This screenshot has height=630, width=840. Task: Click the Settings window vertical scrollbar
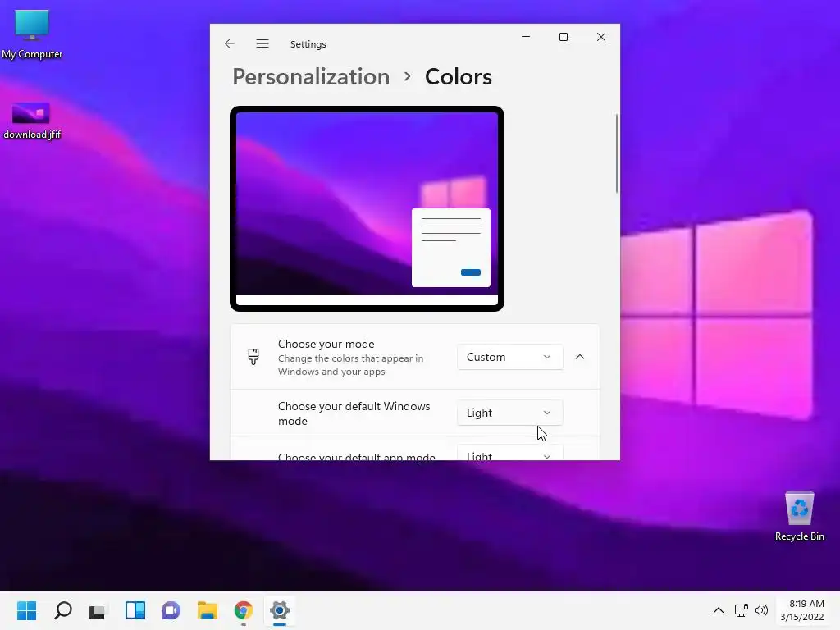click(617, 153)
